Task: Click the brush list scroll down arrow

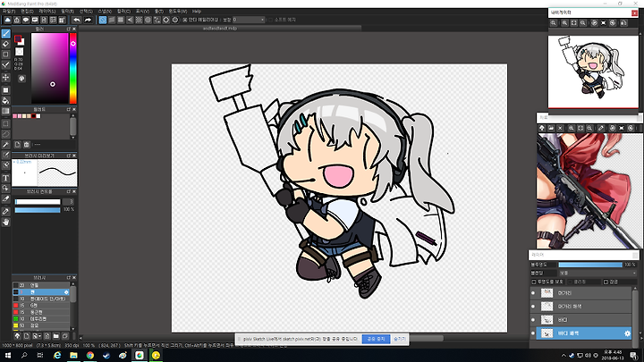Action: coord(73,329)
